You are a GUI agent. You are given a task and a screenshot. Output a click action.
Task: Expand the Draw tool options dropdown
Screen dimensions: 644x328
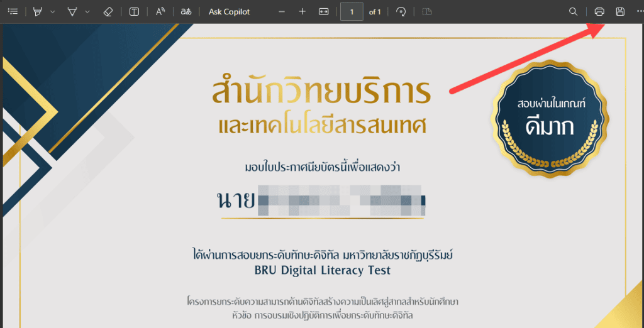click(x=87, y=12)
